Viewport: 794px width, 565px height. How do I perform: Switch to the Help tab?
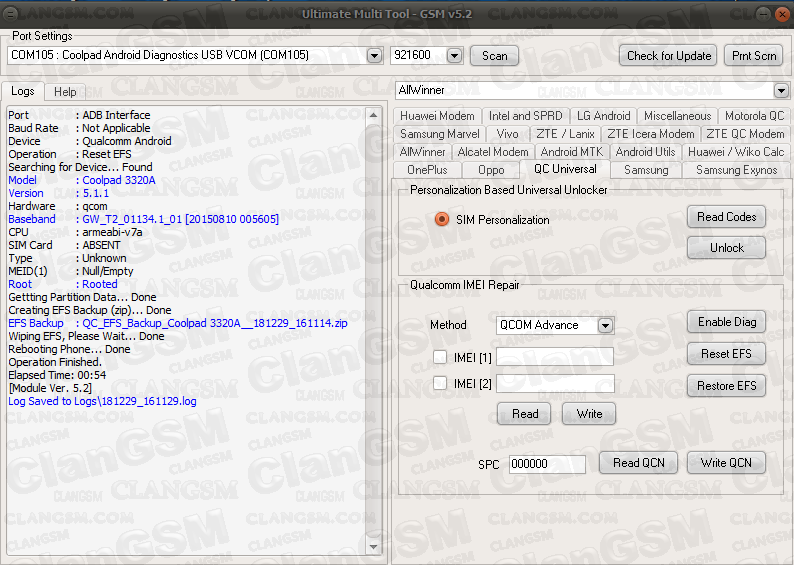coord(65,92)
